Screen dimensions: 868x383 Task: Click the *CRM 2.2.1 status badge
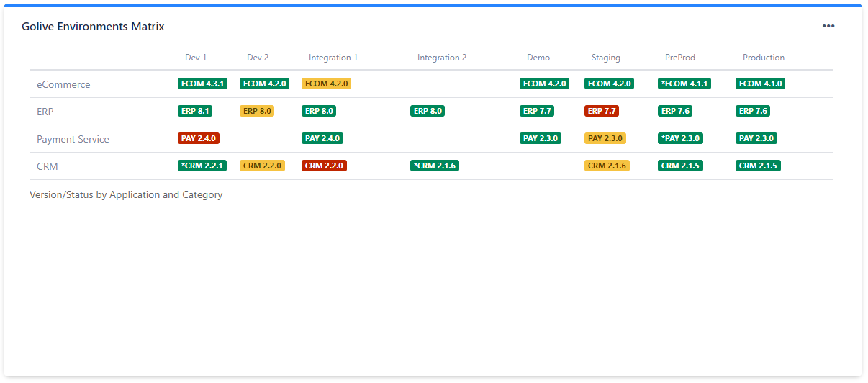[x=202, y=166]
